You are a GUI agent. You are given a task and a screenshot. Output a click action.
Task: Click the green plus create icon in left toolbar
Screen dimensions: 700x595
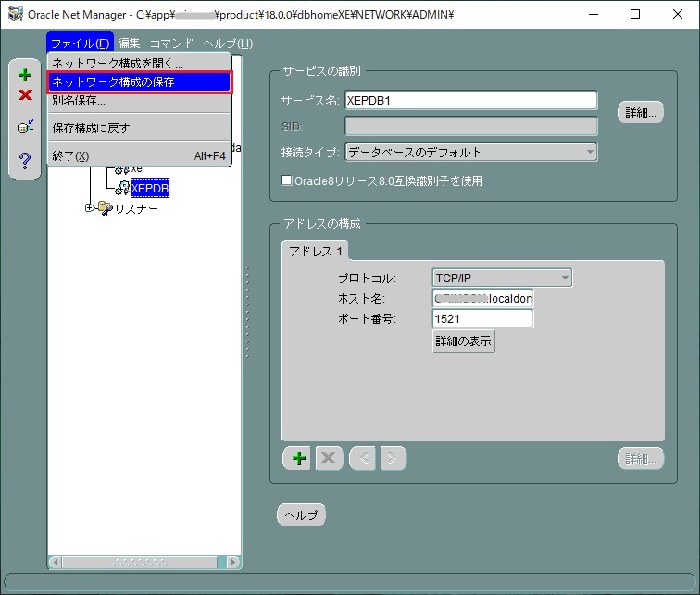(x=25, y=75)
